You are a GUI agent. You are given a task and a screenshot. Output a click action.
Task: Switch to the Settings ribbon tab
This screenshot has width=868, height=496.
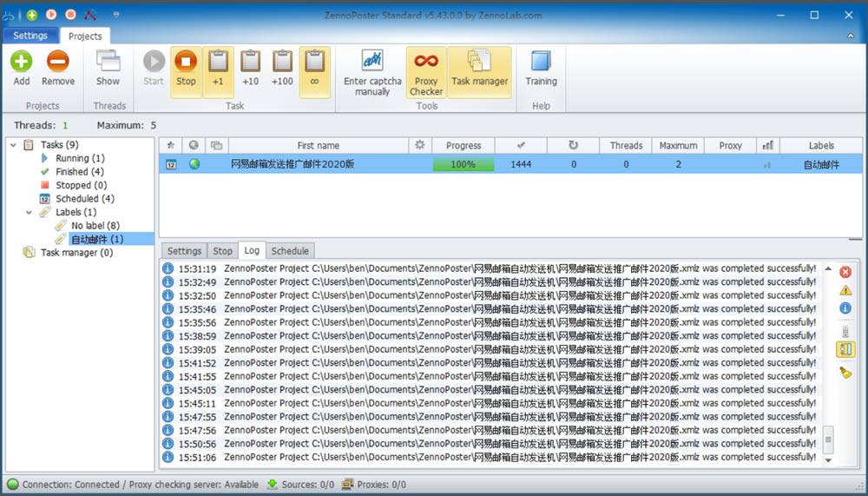point(30,36)
